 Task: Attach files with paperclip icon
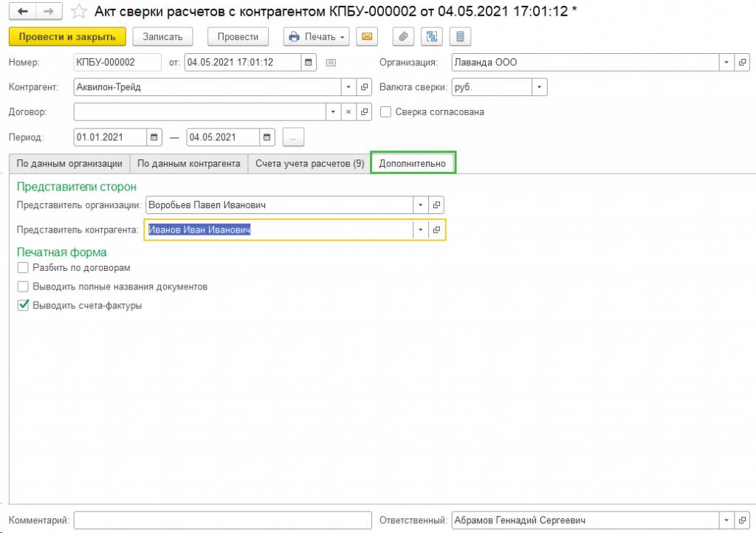tap(404, 37)
